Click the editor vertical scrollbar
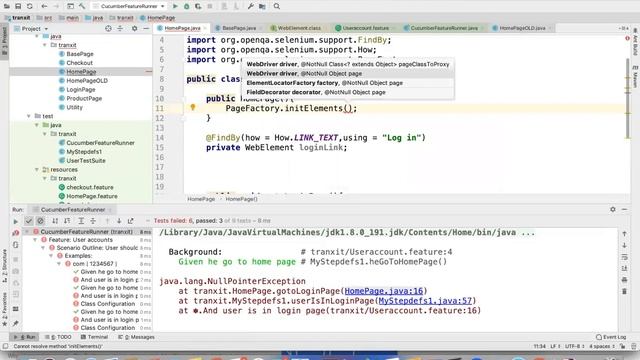Viewport: 640px width, 360px height. tap(628, 98)
